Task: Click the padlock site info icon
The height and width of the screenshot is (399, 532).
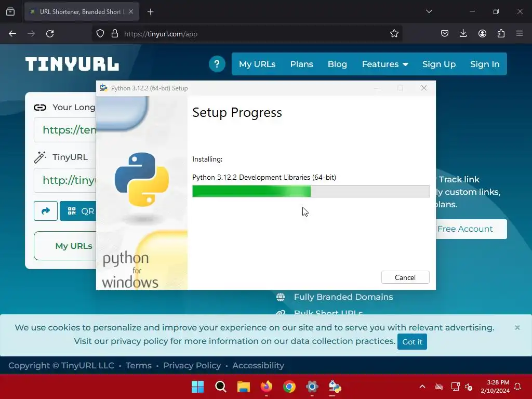Action: 115,34
